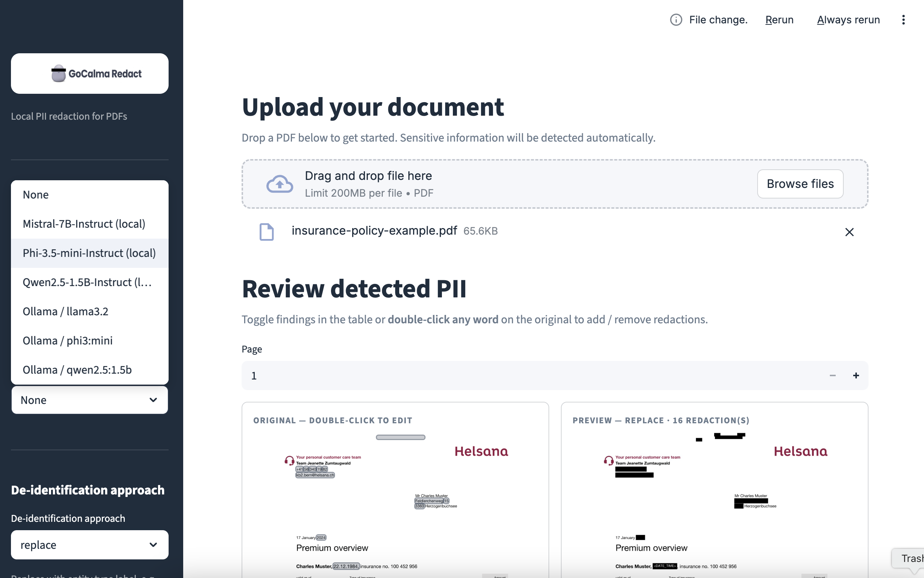Viewport: 924px width, 578px height.
Task: Choose Phi-3.5-mini-Instruct (local) model
Action: [89, 253]
